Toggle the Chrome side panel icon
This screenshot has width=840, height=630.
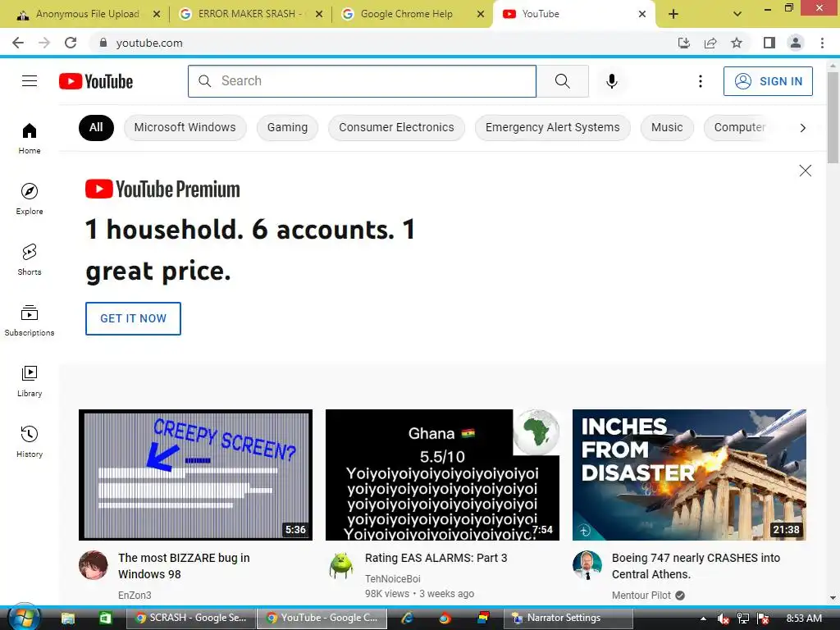click(x=769, y=43)
